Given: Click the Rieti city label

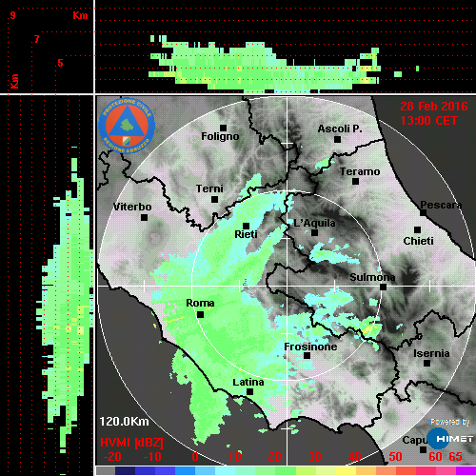Looking at the screenshot, I should click(x=246, y=234).
